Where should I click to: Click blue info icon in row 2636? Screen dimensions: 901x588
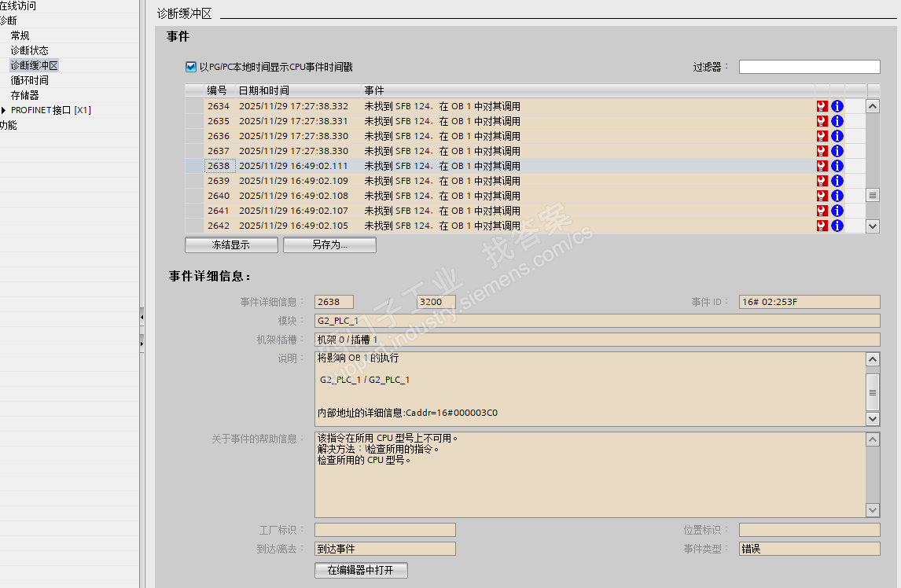tap(837, 136)
